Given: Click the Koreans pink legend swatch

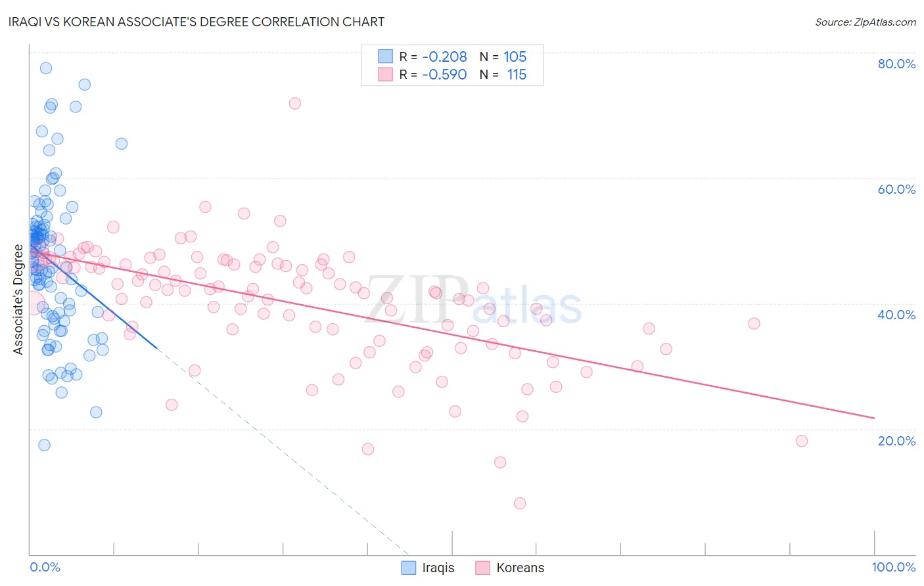Looking at the screenshot, I should pos(483,568).
